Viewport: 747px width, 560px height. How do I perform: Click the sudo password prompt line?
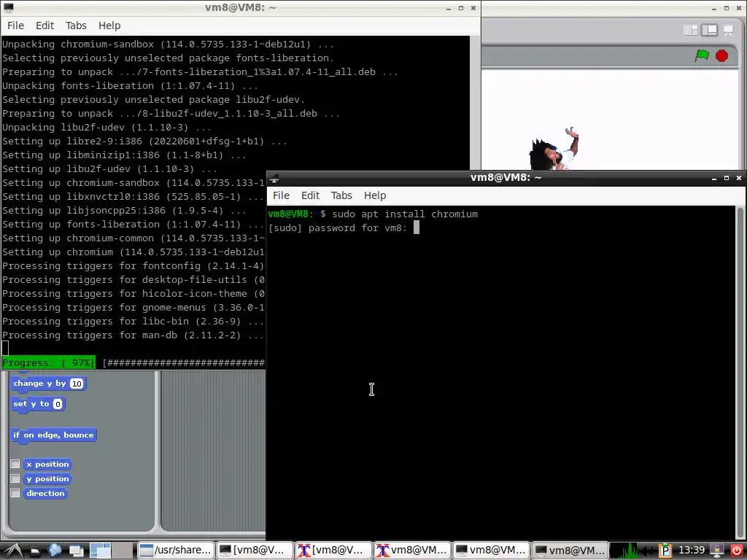pyautogui.click(x=344, y=228)
